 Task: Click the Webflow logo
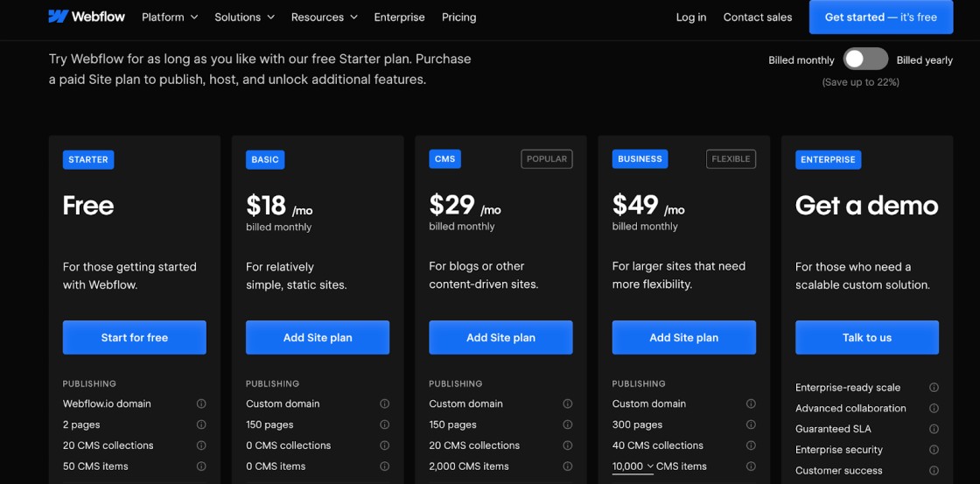(87, 17)
